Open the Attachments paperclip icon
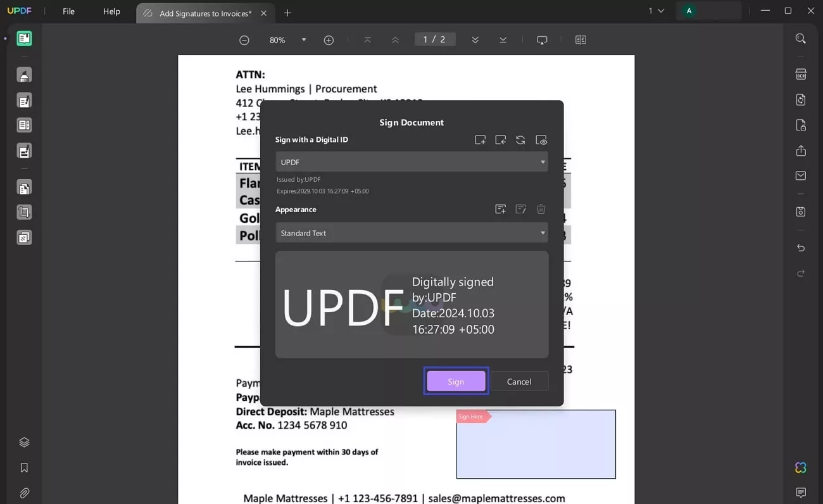Viewport: 823px width, 504px height. 24,493
